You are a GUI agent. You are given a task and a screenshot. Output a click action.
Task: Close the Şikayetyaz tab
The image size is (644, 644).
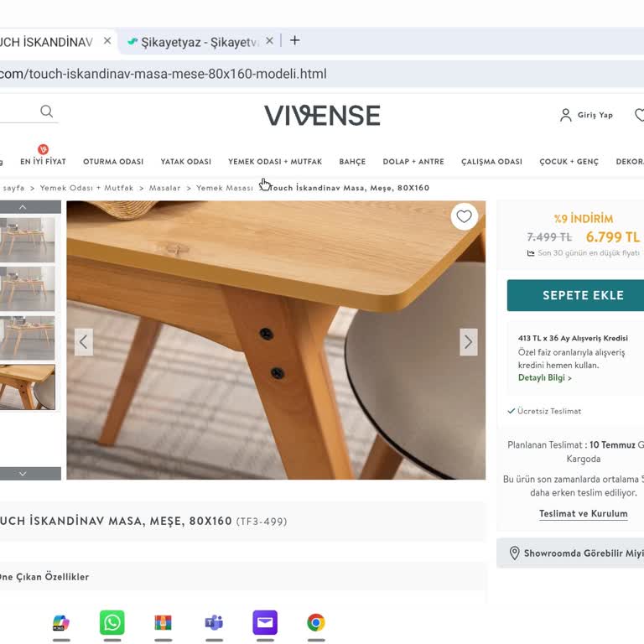click(x=269, y=40)
